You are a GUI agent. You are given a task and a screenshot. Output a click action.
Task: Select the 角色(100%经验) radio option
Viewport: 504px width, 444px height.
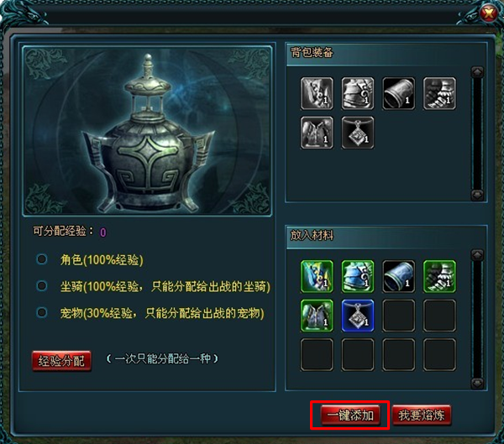(x=42, y=259)
